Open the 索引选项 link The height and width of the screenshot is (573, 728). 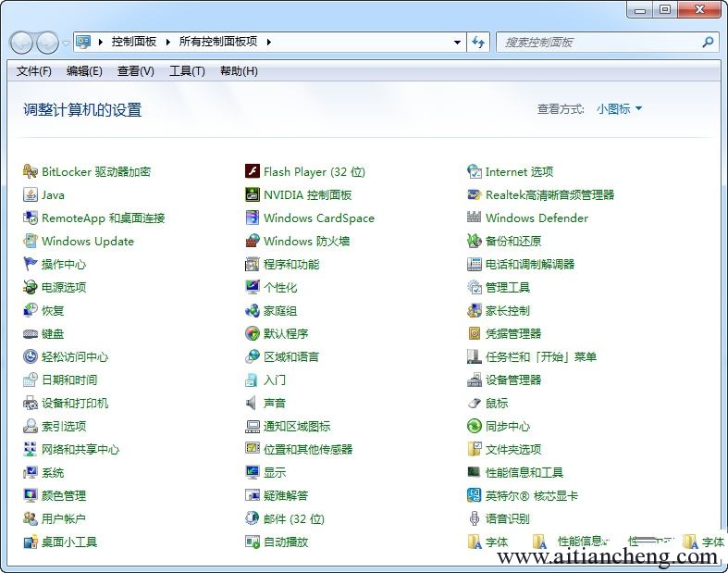64,426
